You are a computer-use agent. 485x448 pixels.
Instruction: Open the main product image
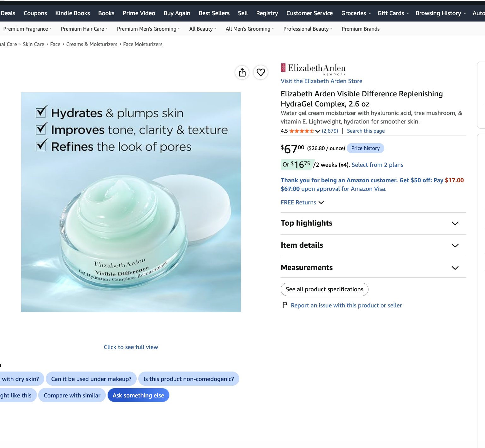(x=131, y=202)
